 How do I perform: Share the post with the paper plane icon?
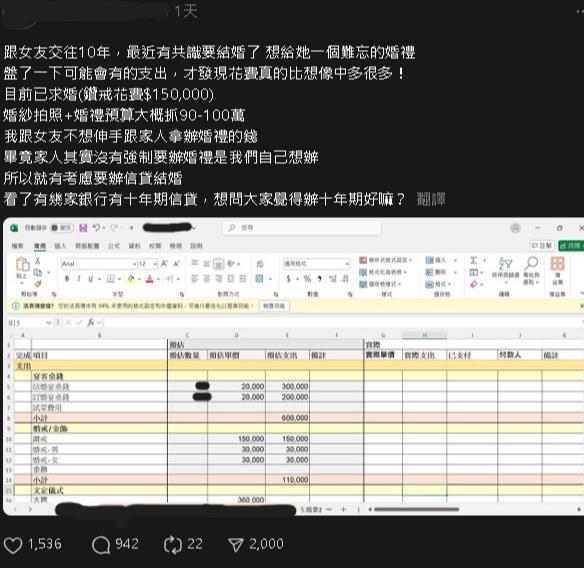coord(236,545)
